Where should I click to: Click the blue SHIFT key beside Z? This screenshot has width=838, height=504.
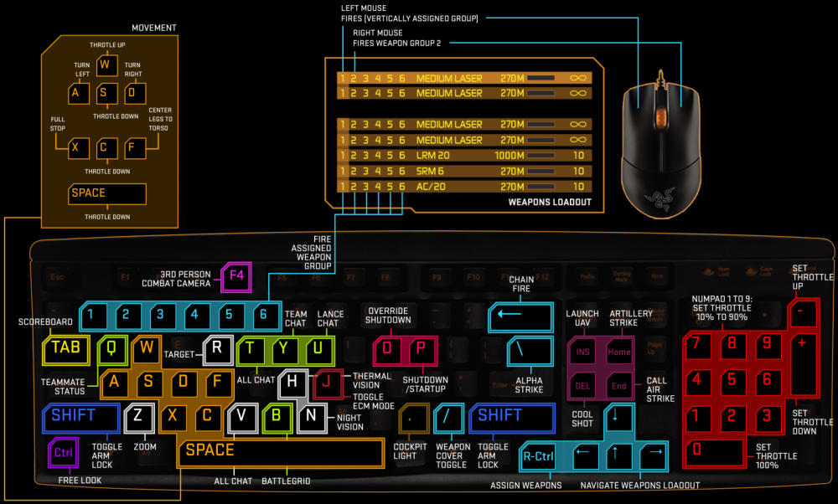tap(81, 418)
